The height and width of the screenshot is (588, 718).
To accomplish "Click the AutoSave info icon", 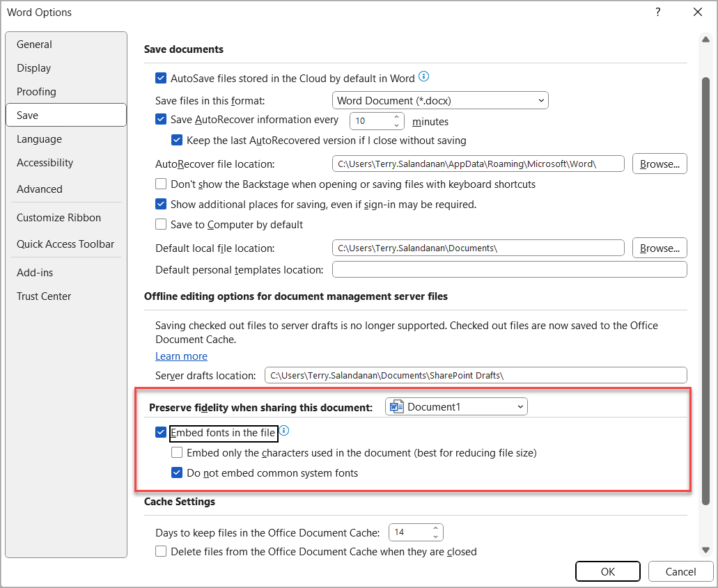I will 423,77.
